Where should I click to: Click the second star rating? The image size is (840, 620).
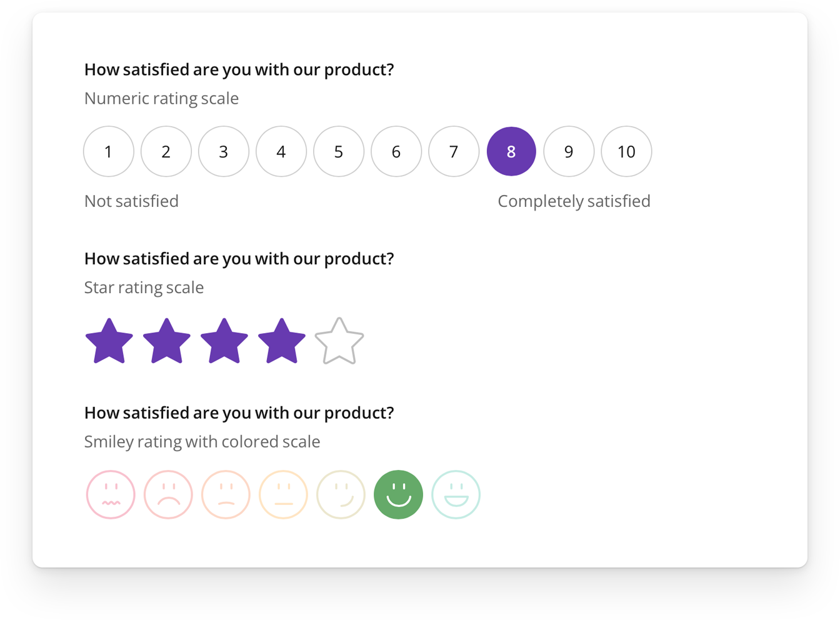click(167, 341)
